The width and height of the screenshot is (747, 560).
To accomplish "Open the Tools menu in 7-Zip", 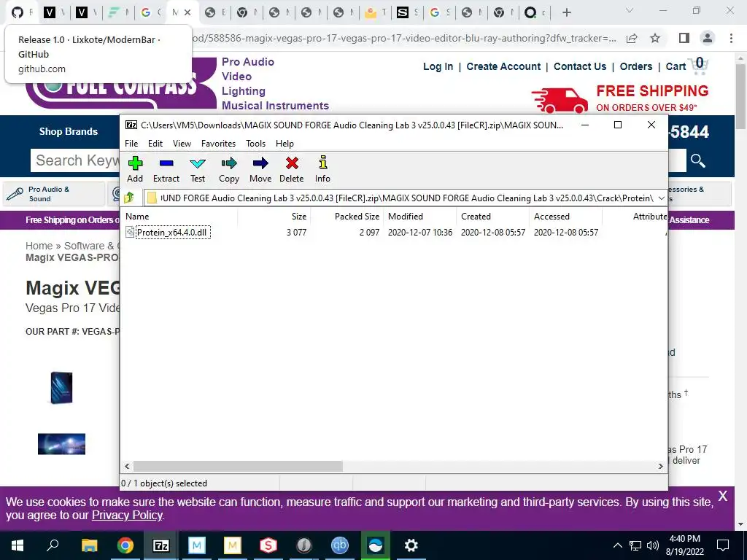I will (256, 144).
